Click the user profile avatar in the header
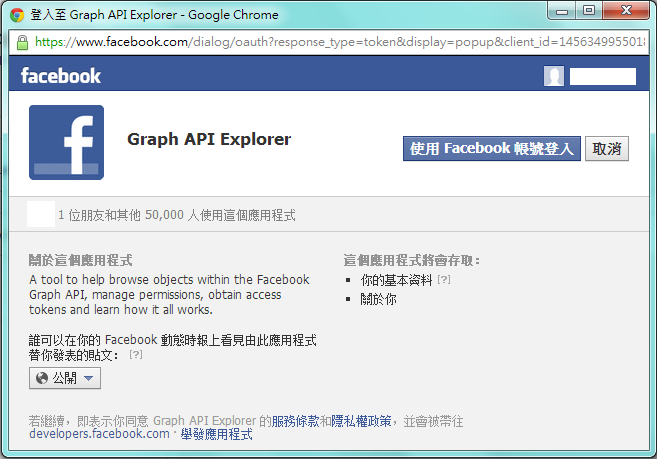The height and width of the screenshot is (459, 657). [x=554, y=76]
